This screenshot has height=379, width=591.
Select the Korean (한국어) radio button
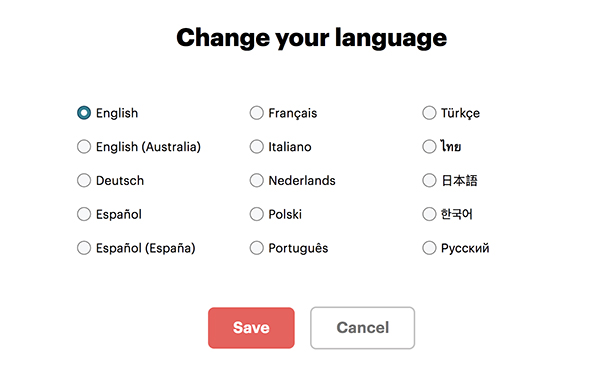click(x=429, y=214)
